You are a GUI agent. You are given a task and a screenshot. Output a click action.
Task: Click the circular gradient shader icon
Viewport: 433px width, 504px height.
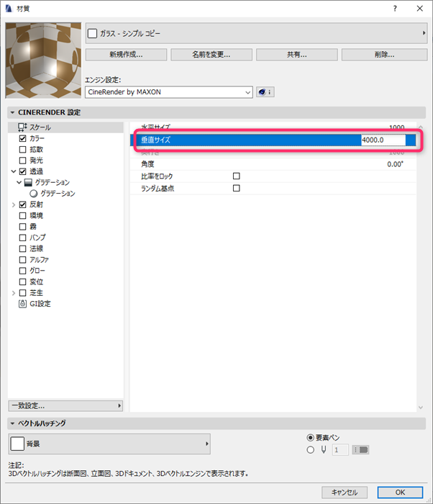pyautogui.click(x=34, y=194)
